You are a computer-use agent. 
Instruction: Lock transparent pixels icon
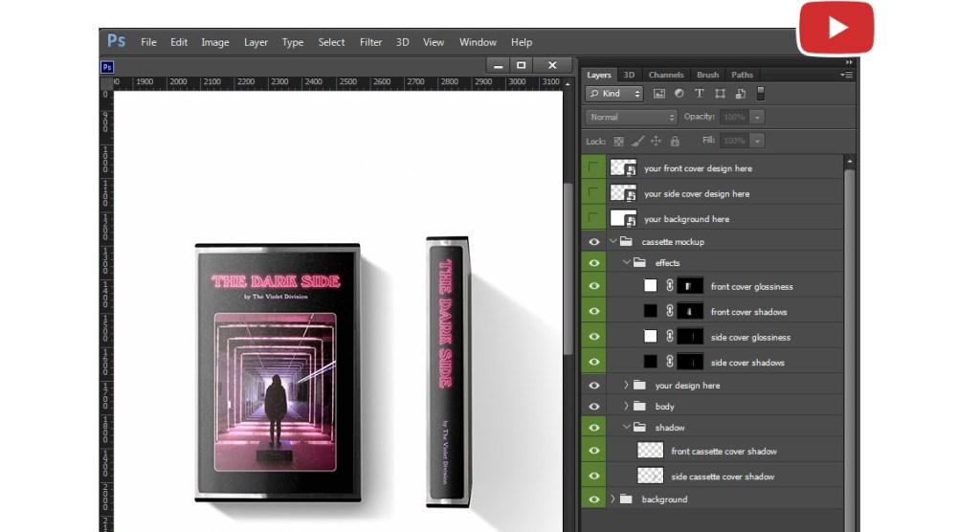point(618,142)
